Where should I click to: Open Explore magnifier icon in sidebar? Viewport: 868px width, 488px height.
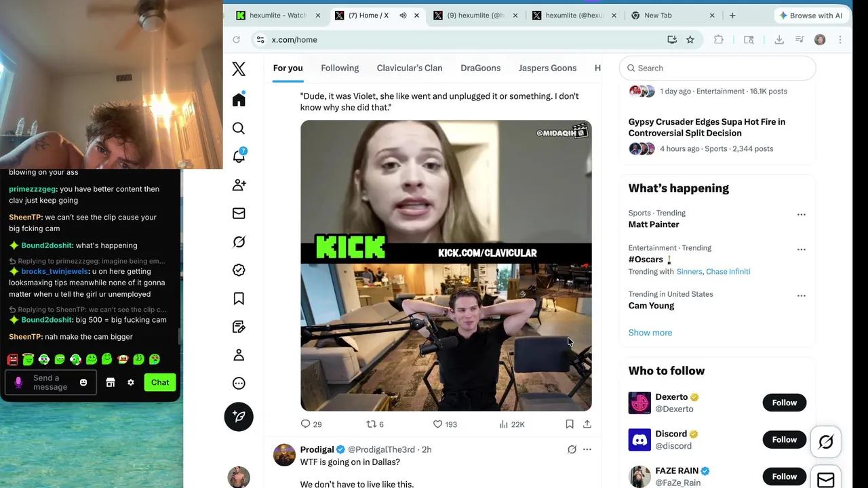coord(239,128)
